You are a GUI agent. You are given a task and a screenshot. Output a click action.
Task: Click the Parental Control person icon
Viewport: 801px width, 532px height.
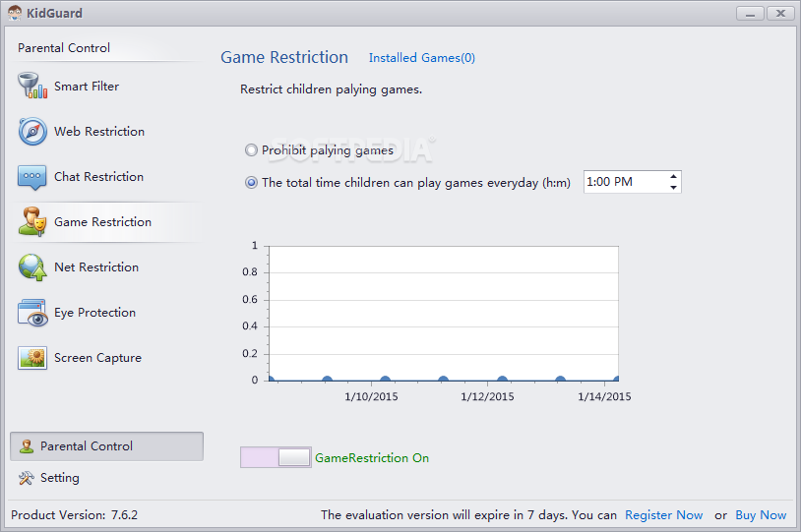26,446
